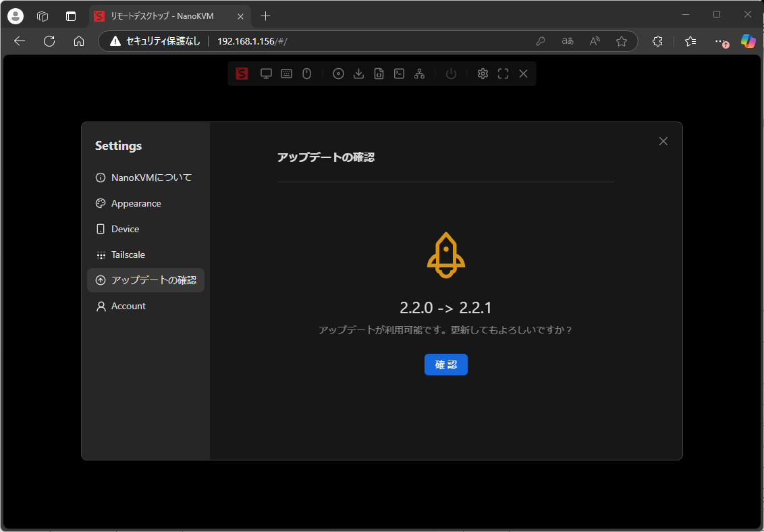Image resolution: width=764 pixels, height=532 pixels.
Task: Toggle fullscreen mode icon
Action: click(503, 74)
